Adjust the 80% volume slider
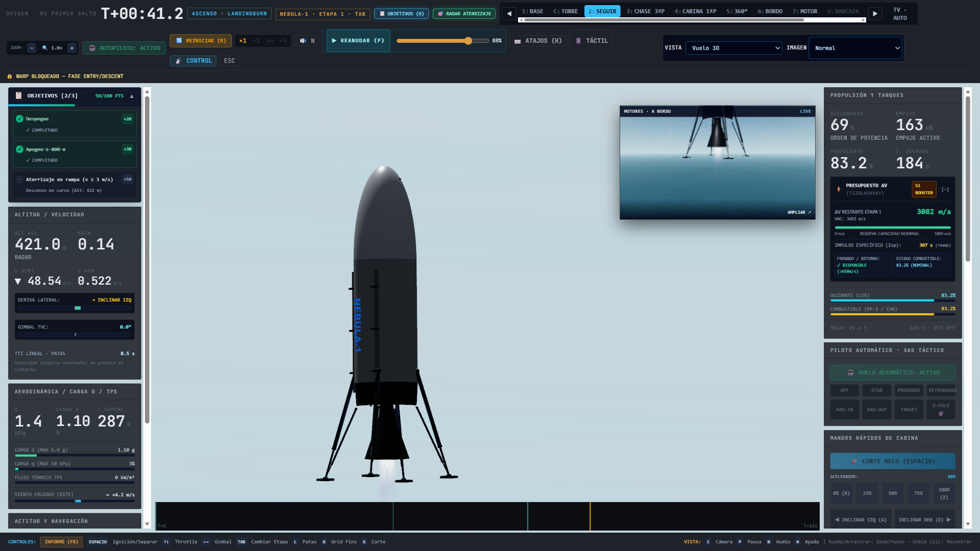This screenshot has width=980, height=551. click(x=443, y=41)
